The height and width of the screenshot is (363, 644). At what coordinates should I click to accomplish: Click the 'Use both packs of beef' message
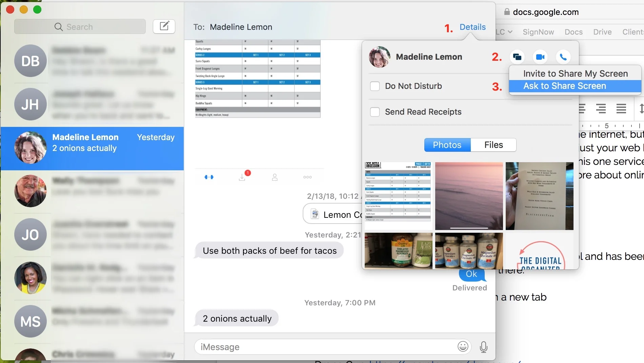tap(269, 250)
